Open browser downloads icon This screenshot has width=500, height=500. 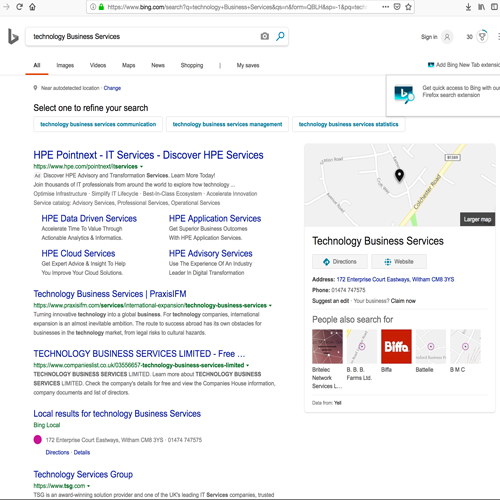point(468,7)
